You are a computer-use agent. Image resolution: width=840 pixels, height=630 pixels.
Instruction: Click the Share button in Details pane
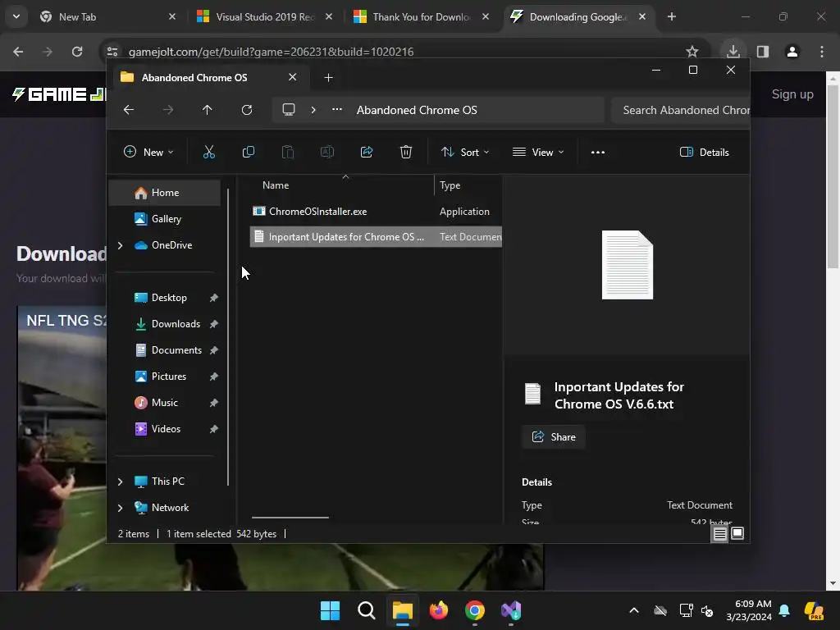(554, 437)
